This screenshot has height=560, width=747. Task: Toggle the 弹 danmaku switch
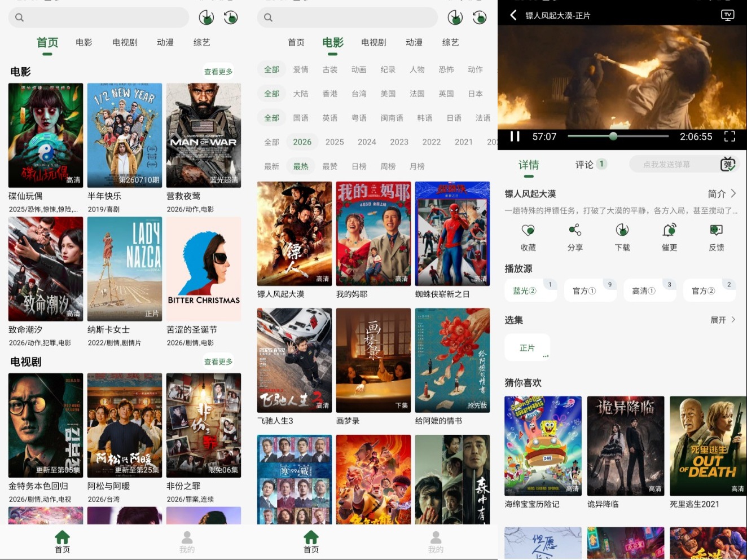[x=728, y=164]
